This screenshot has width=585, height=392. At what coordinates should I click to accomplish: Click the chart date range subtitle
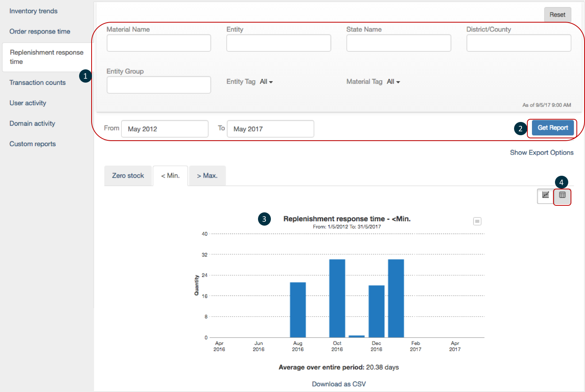coord(347,227)
